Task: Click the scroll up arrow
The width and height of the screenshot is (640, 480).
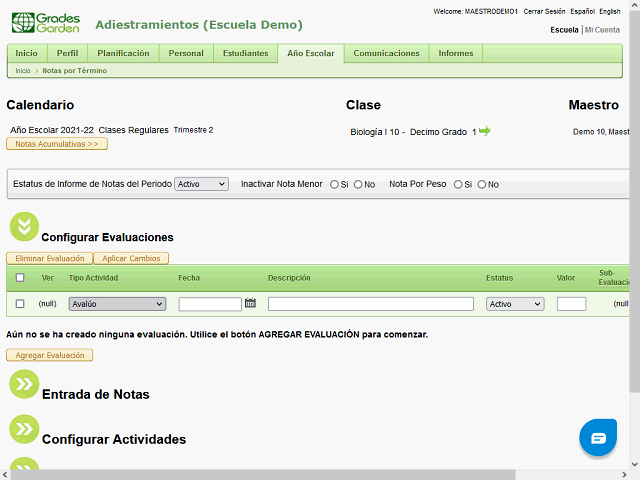Action: click(x=635, y=5)
